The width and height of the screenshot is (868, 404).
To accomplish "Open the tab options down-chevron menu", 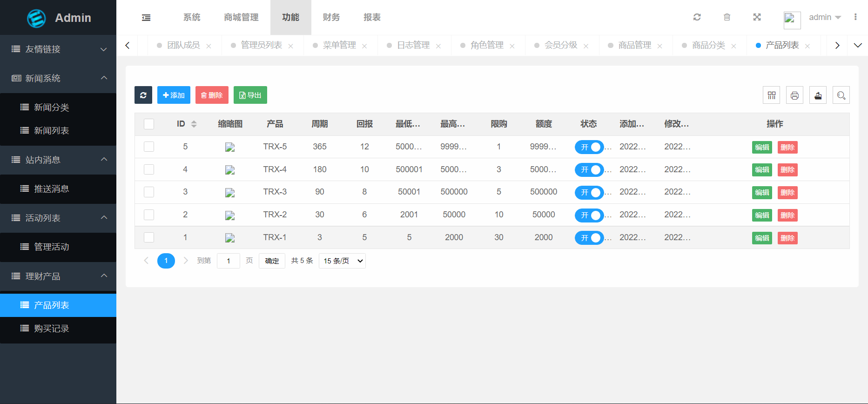I will pos(858,45).
